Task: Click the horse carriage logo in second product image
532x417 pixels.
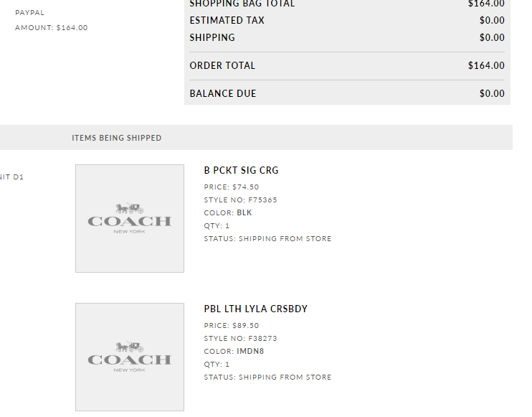Action: [130, 347]
